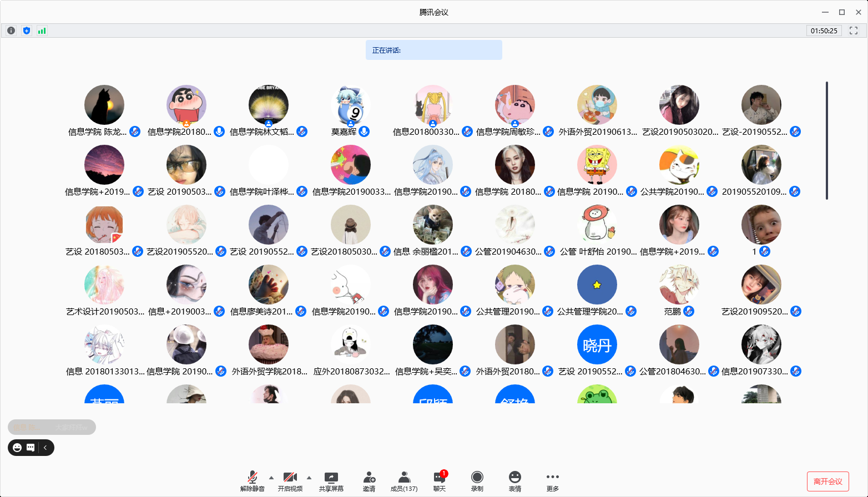
Task: Click mic icon next to 莫嘉辉
Action: pyautogui.click(x=364, y=131)
